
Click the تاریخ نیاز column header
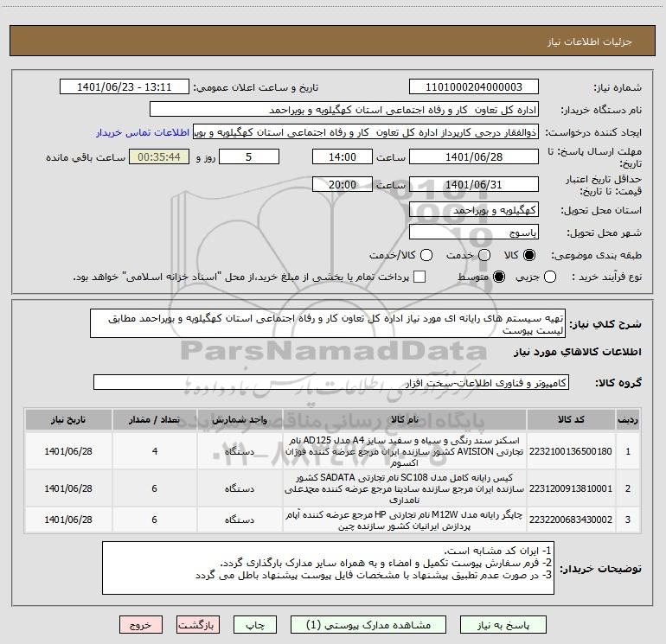pyautogui.click(x=68, y=419)
